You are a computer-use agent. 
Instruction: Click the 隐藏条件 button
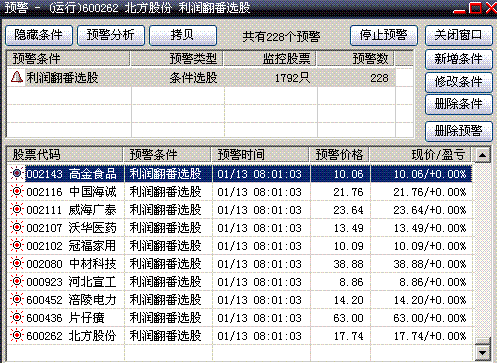point(39,35)
